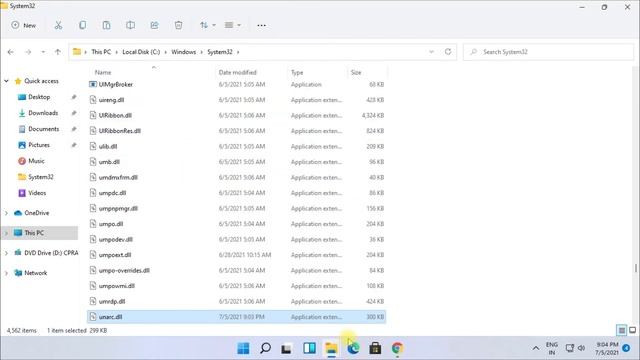640x360 pixels.
Task: Refresh the System32 folder
Action: (x=448, y=52)
